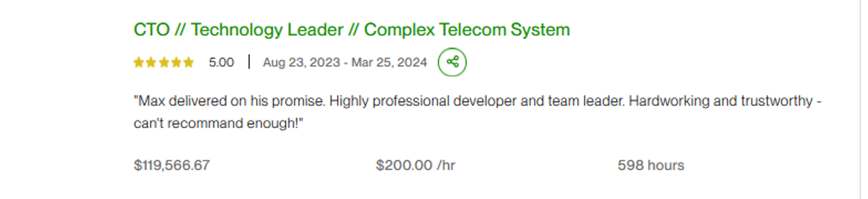Click the share icon beside the date range
This screenshot has height=199, width=868.
[x=452, y=62]
